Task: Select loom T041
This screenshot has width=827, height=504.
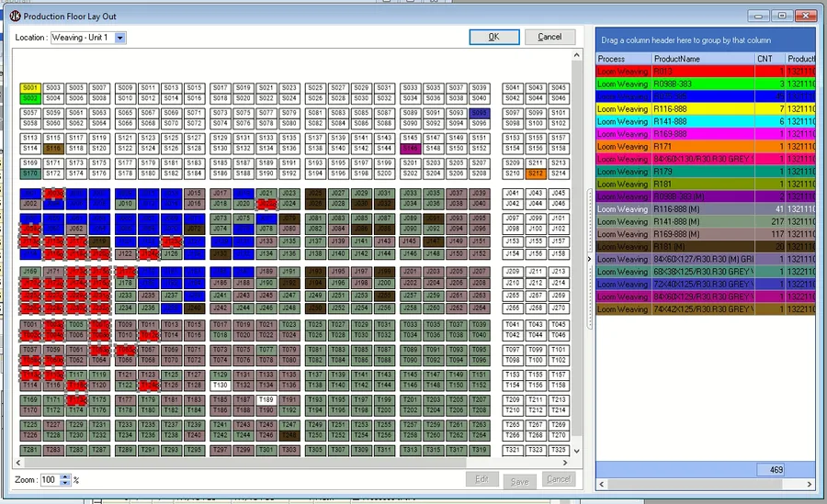Action: coord(513,325)
